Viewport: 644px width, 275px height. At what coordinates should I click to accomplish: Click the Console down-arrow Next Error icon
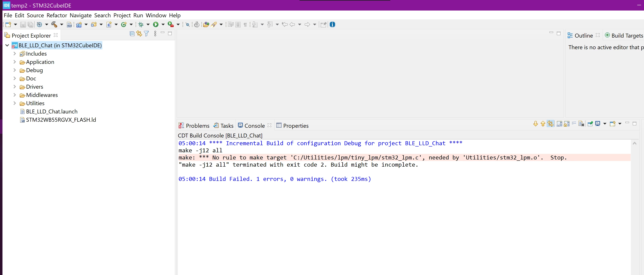tap(535, 124)
